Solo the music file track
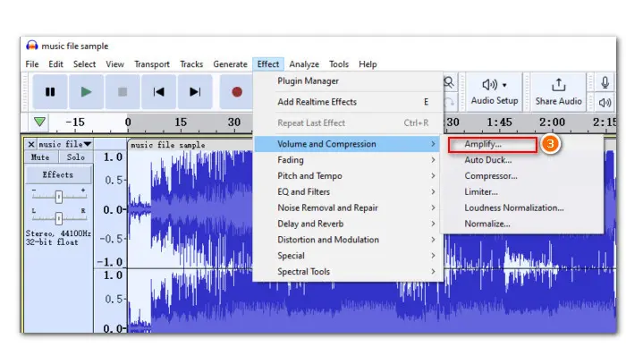Image resolution: width=626 pixels, height=364 pixels. coord(74,157)
